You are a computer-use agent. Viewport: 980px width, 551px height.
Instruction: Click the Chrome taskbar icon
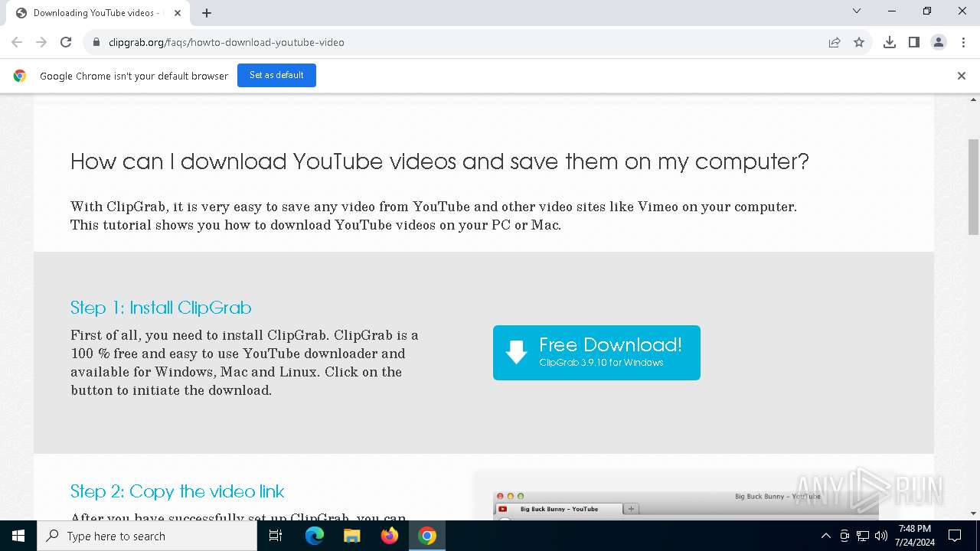point(427,536)
